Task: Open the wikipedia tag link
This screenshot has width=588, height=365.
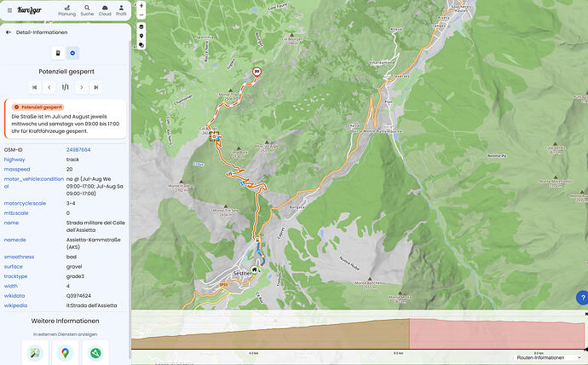Action: click(15, 305)
